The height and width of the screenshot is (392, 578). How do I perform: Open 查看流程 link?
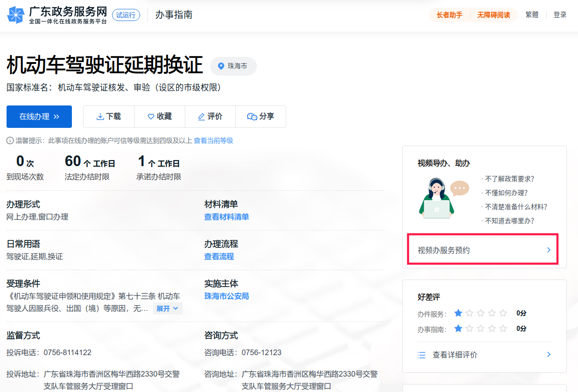tap(219, 257)
